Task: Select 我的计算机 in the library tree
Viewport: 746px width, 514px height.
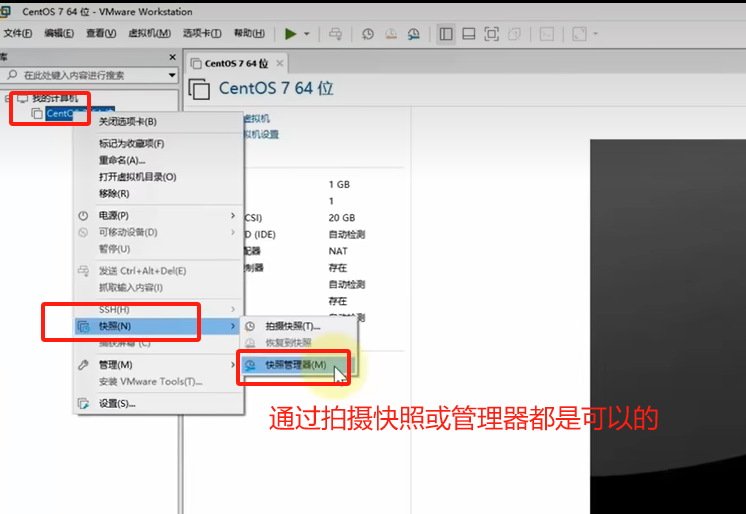Action: click(x=55, y=99)
